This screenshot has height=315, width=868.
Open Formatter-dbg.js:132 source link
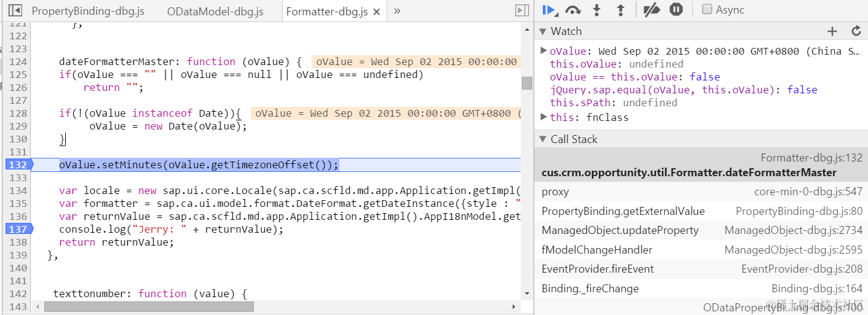811,158
